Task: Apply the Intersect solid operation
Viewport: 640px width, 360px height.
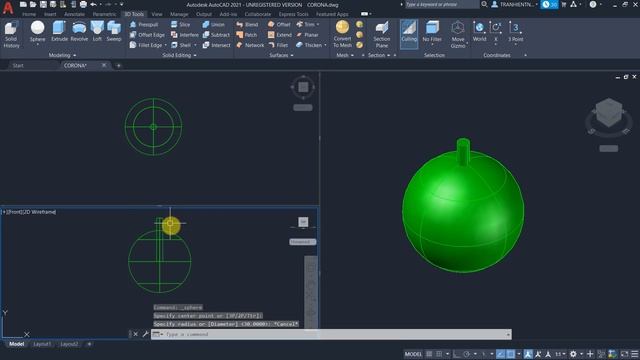Action: (217, 45)
